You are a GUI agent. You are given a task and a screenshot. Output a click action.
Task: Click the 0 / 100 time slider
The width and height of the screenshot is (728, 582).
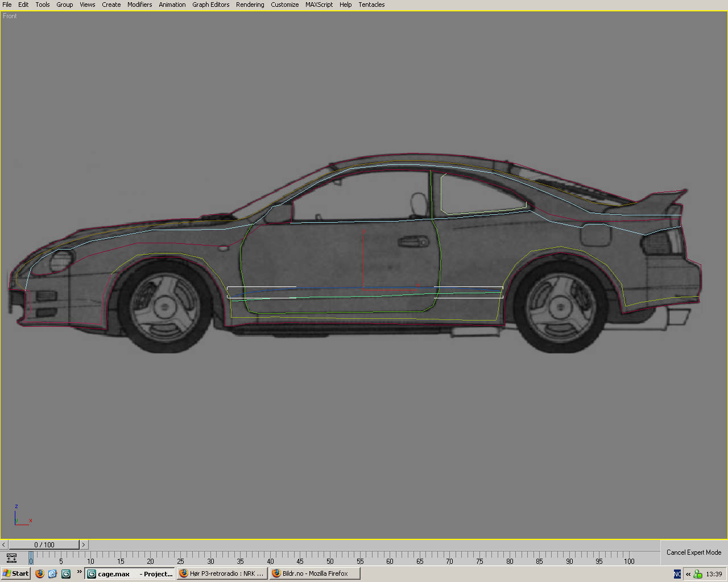click(x=44, y=544)
